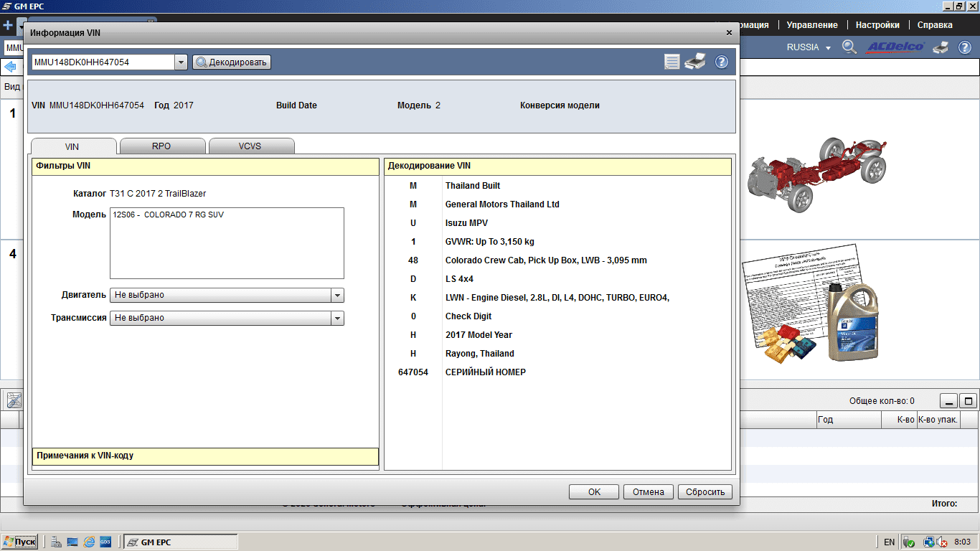
Task: Click the magnifier search icon in the main toolbar
Action: pyautogui.click(x=849, y=47)
